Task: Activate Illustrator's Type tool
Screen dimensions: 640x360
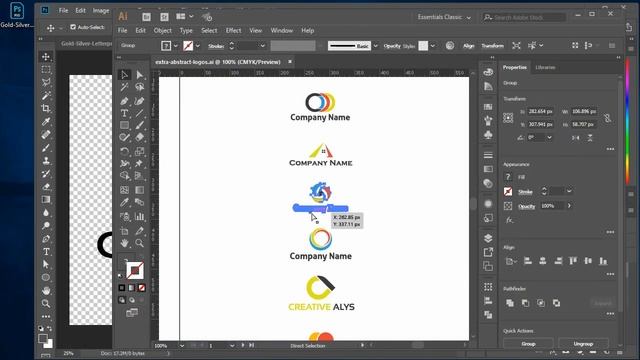Action: 124,113
